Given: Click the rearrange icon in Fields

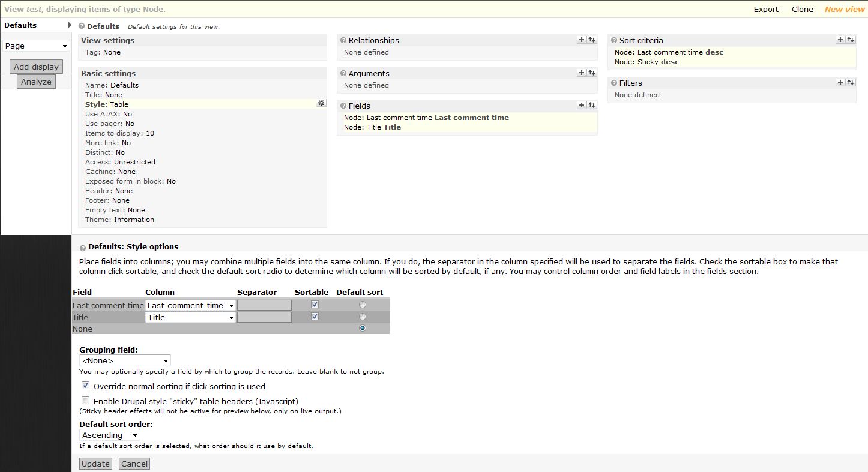Looking at the screenshot, I should (592, 105).
